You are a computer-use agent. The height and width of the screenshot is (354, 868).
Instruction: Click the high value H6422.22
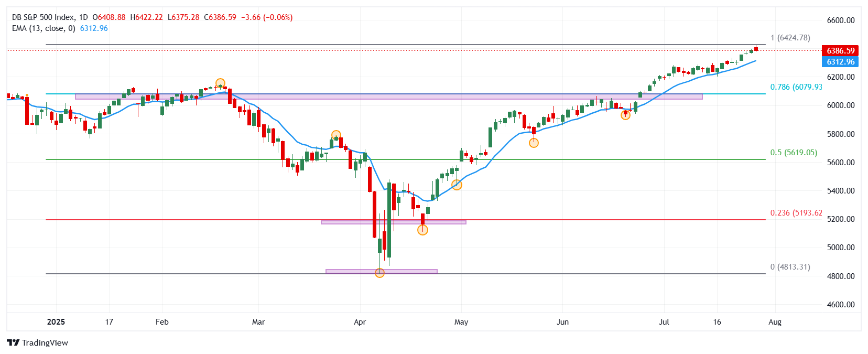tap(146, 17)
